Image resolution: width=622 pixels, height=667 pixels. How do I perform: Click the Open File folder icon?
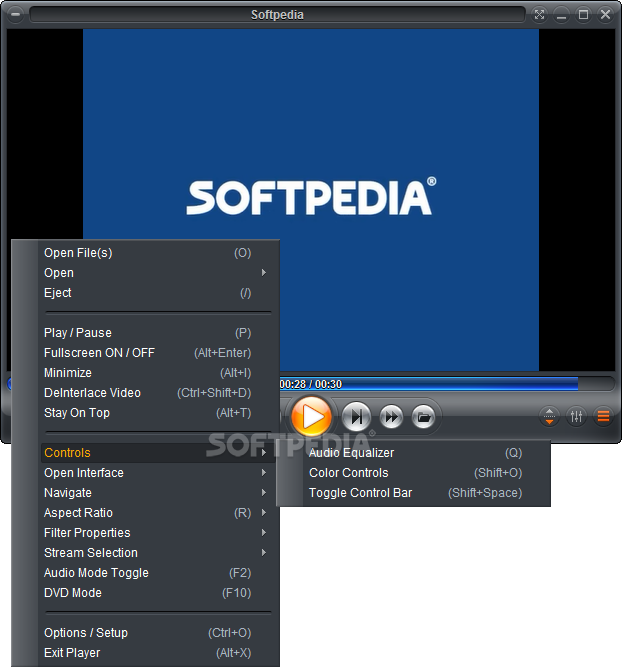pos(423,417)
